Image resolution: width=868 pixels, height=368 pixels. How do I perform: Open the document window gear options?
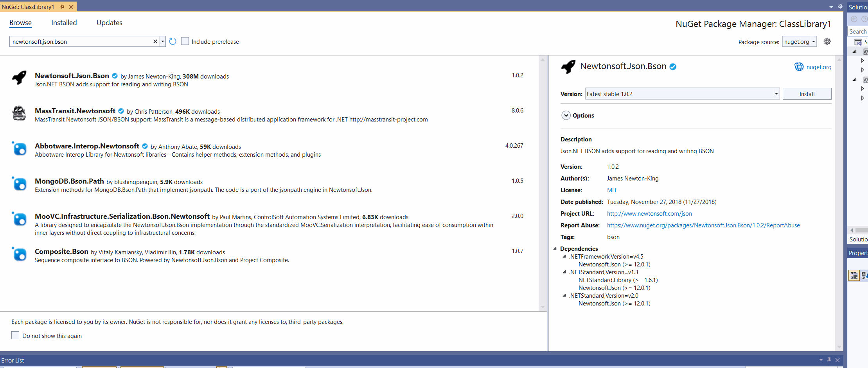840,7
